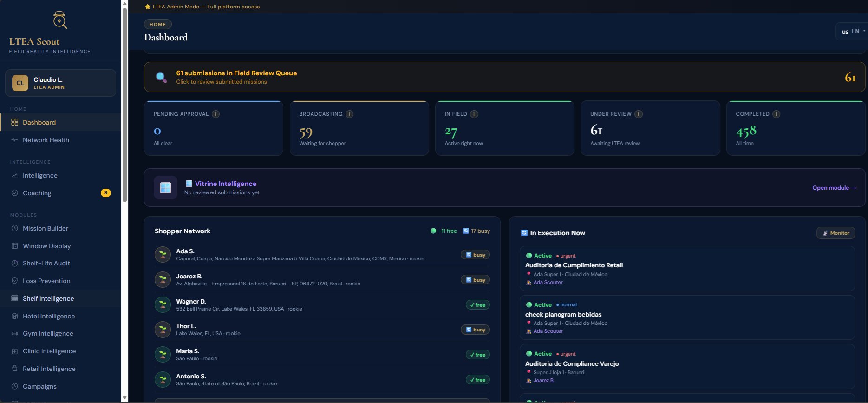Open Mission Builder module

click(60, 228)
